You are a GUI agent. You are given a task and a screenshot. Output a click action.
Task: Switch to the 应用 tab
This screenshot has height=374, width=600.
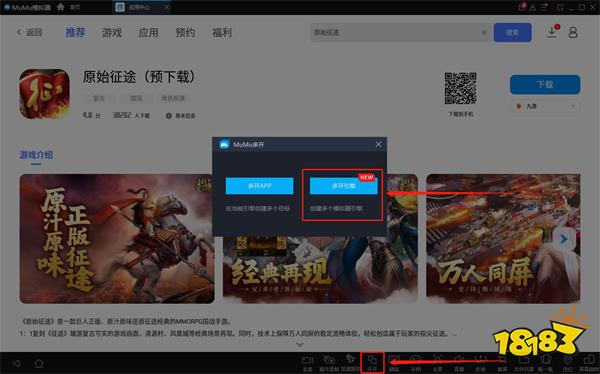148,33
